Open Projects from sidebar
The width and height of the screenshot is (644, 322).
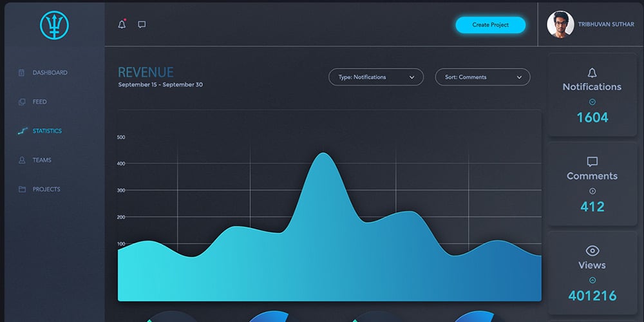46,189
